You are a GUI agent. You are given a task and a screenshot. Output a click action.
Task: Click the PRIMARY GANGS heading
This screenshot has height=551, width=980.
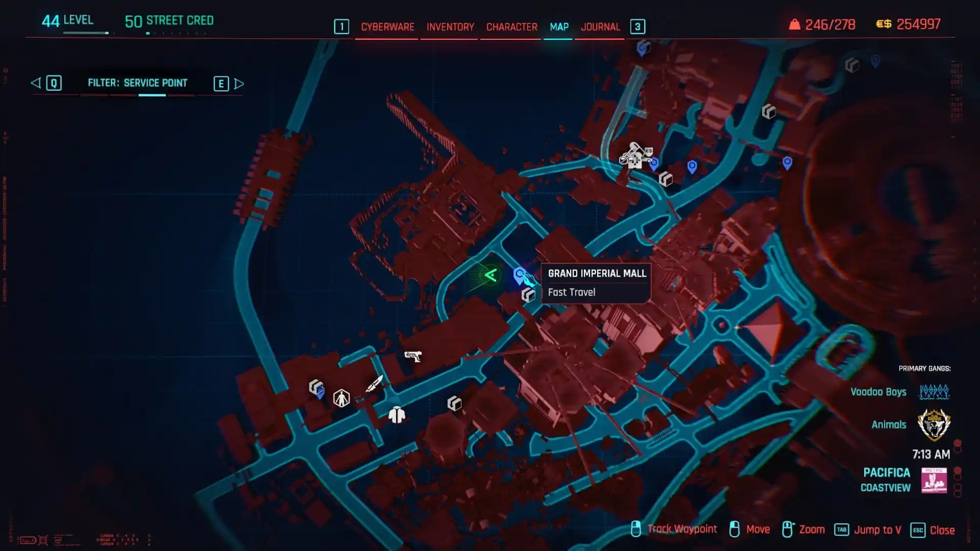[x=924, y=368]
